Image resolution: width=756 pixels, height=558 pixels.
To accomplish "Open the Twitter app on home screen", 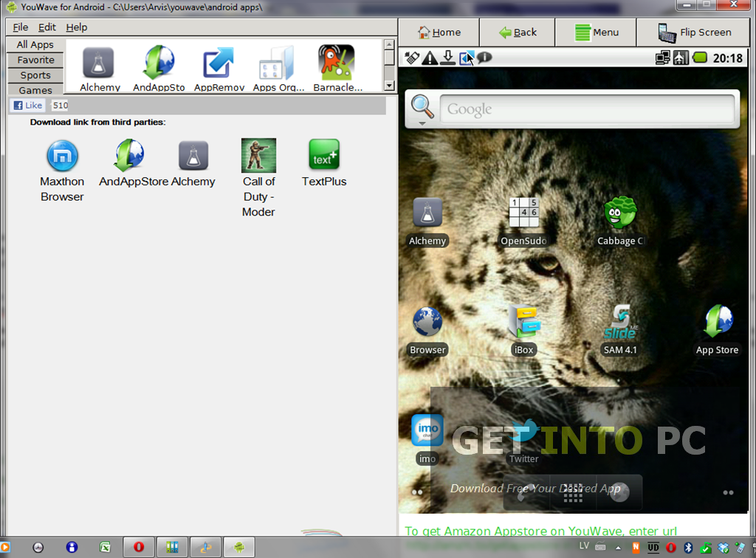I will pos(523,442).
